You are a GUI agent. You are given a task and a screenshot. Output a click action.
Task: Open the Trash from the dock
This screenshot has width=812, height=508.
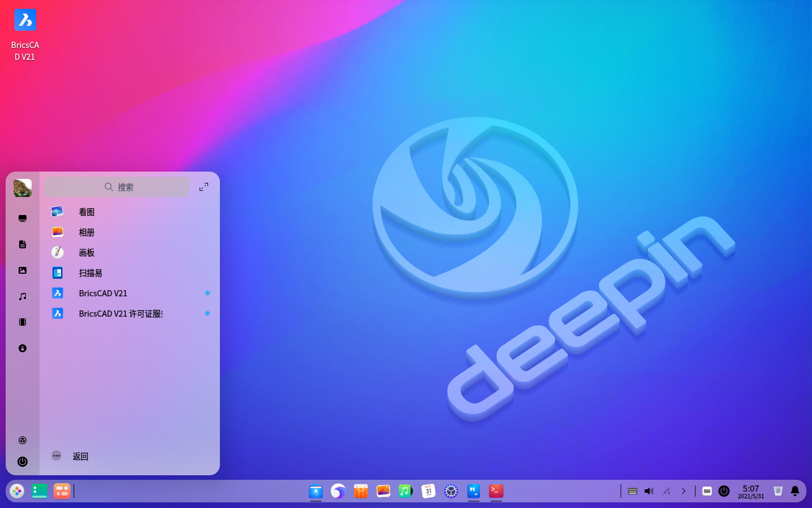click(778, 491)
